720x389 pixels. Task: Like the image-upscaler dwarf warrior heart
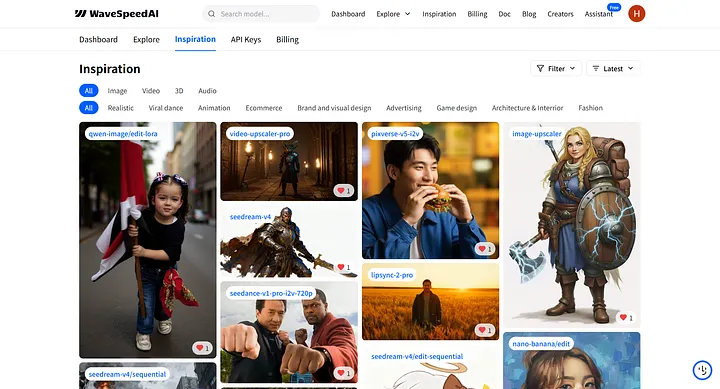[x=626, y=317]
